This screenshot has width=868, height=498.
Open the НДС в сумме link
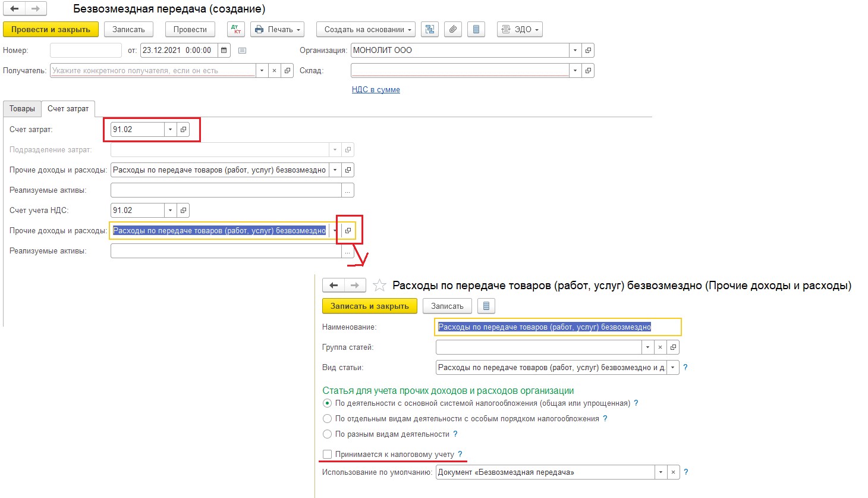pos(376,90)
